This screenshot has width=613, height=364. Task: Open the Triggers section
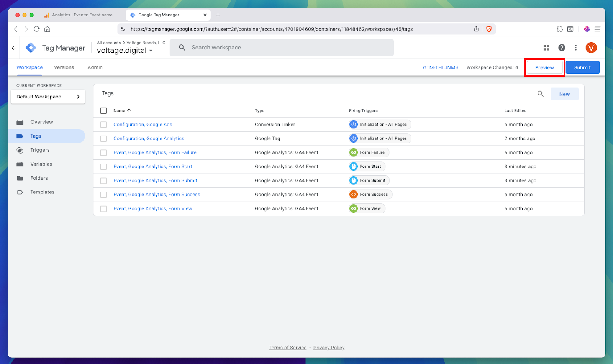40,150
